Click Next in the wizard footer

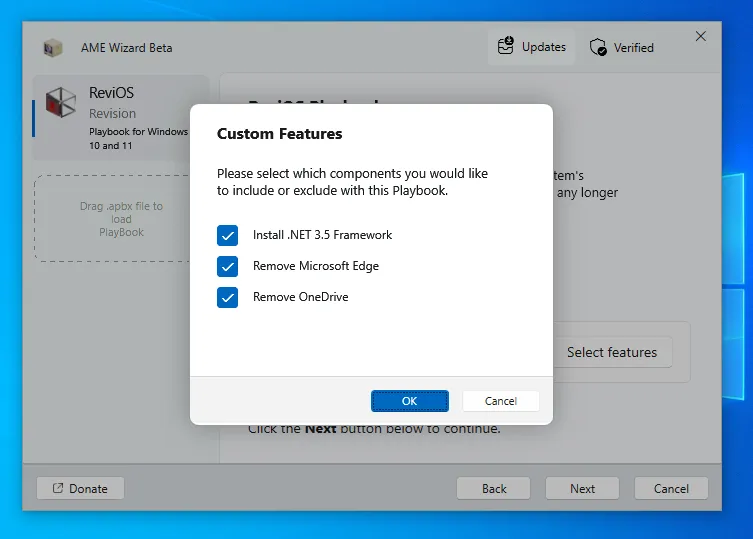tap(582, 489)
